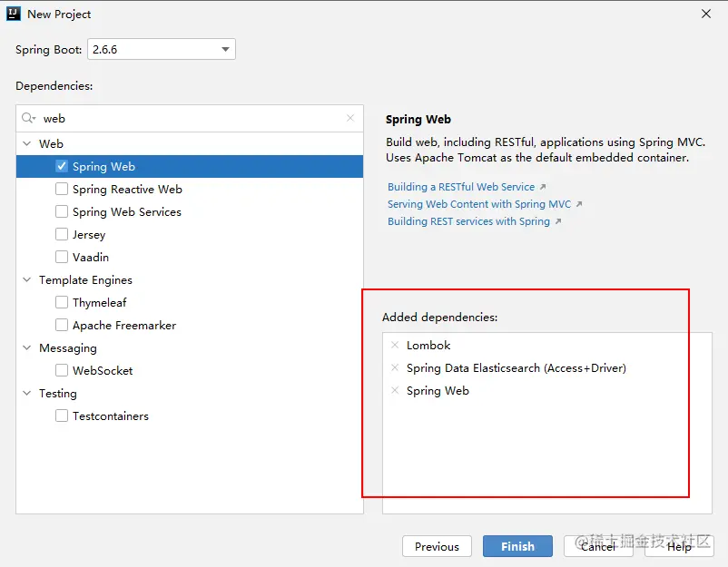Viewport: 728px width, 567px height.
Task: Click external arrow beside Building a RESTful Web Service
Action: click(x=542, y=187)
